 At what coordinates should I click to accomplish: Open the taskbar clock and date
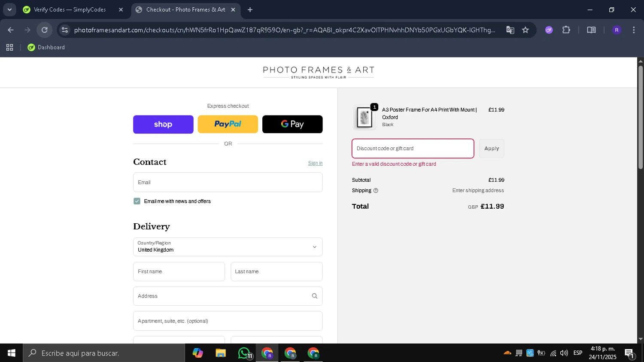[602, 353]
